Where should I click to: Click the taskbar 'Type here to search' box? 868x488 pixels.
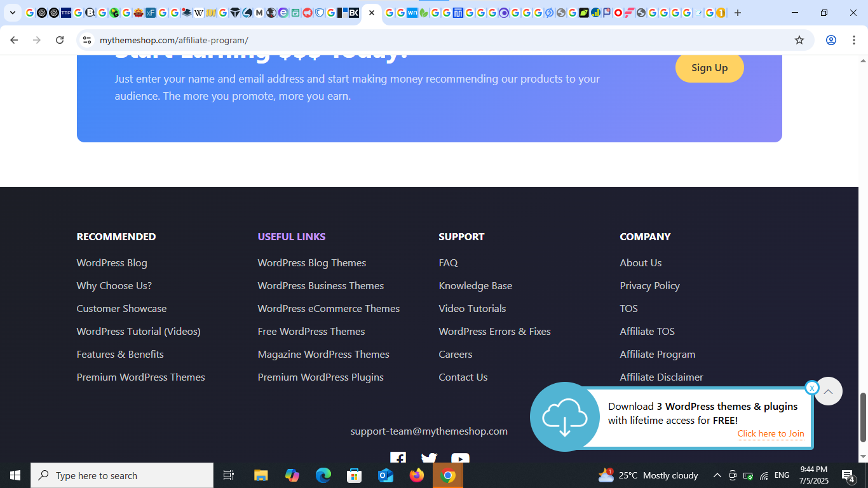pyautogui.click(x=122, y=475)
